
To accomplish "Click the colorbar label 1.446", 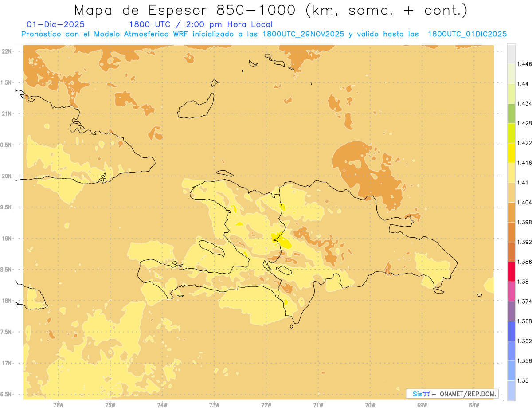I will [524, 64].
